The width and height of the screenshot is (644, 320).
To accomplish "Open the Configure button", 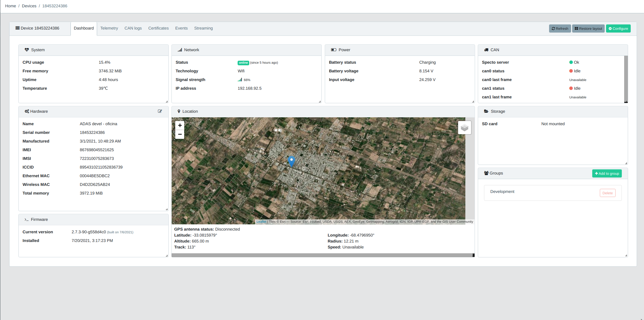I will pos(618,28).
